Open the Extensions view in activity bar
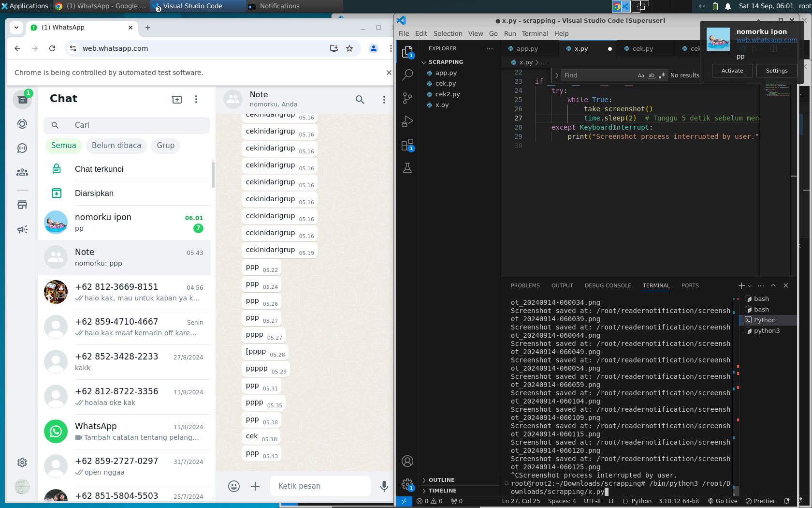The width and height of the screenshot is (812, 508). 407,145
